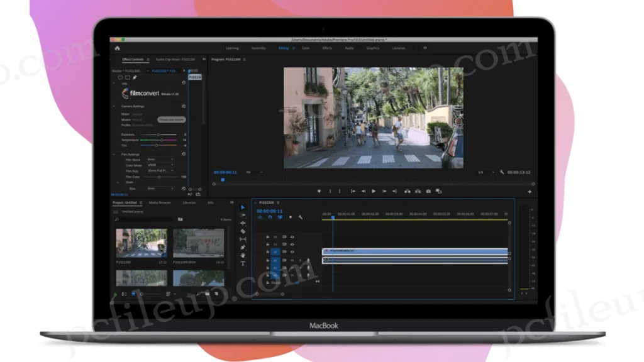Open the Film Stock dropdown
644x362 pixels.
point(160,160)
